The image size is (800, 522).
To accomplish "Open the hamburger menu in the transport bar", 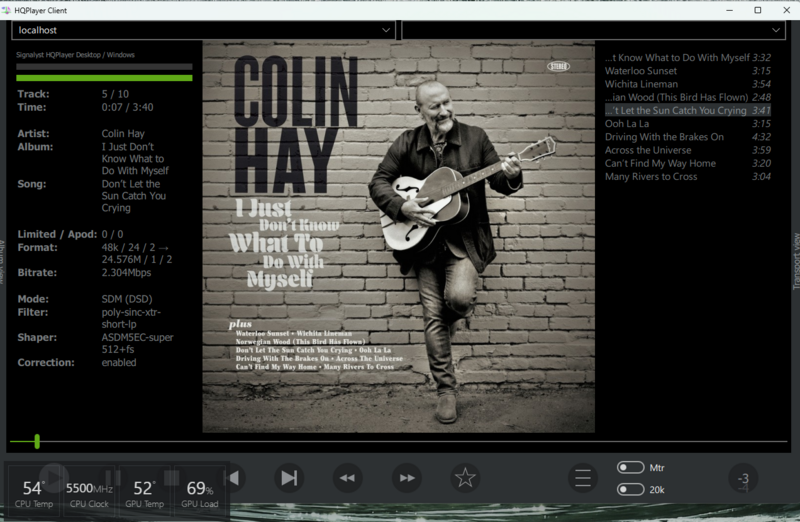I will pyautogui.click(x=583, y=478).
